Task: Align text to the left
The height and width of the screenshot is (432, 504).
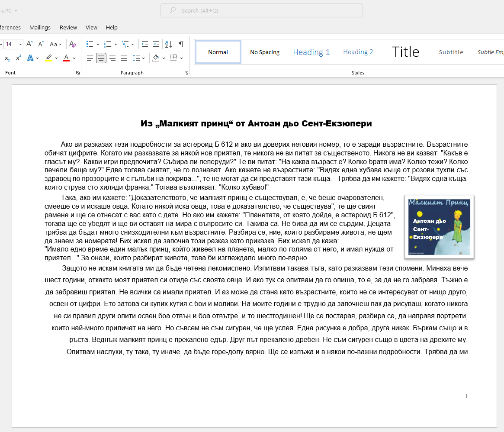Action: coord(90,58)
